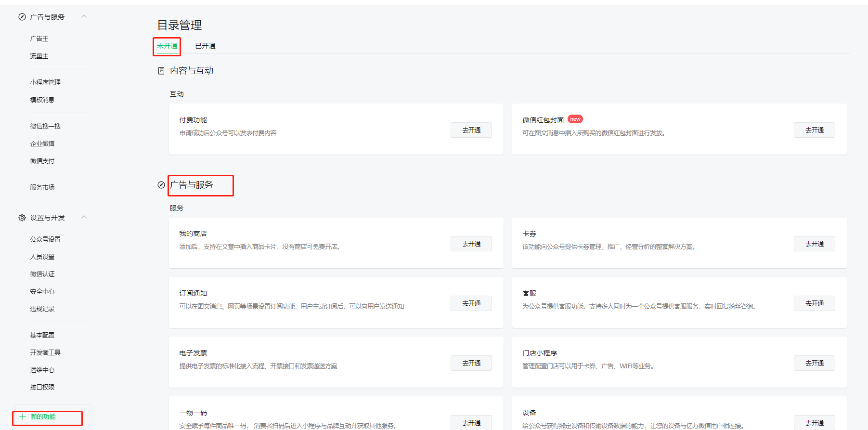Viewport: 868px width, 430px height.
Task: Click the 目录管理 page heading
Action: (180, 25)
